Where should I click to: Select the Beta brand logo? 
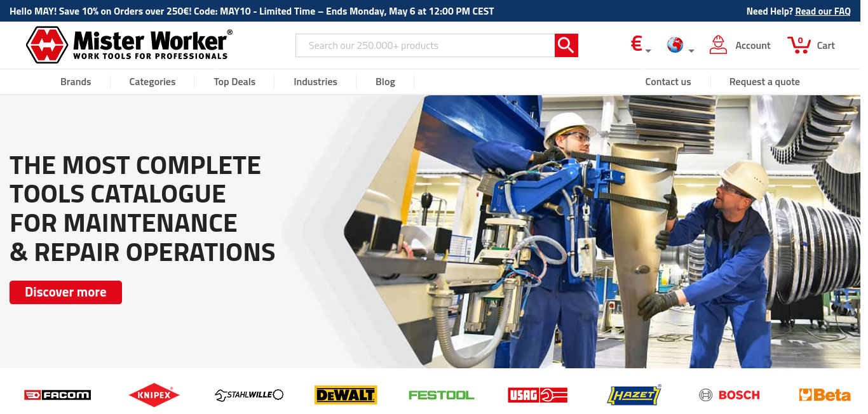[825, 395]
